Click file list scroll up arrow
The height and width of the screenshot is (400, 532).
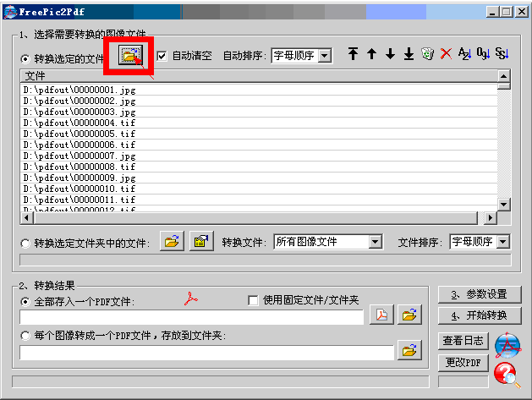pos(503,76)
